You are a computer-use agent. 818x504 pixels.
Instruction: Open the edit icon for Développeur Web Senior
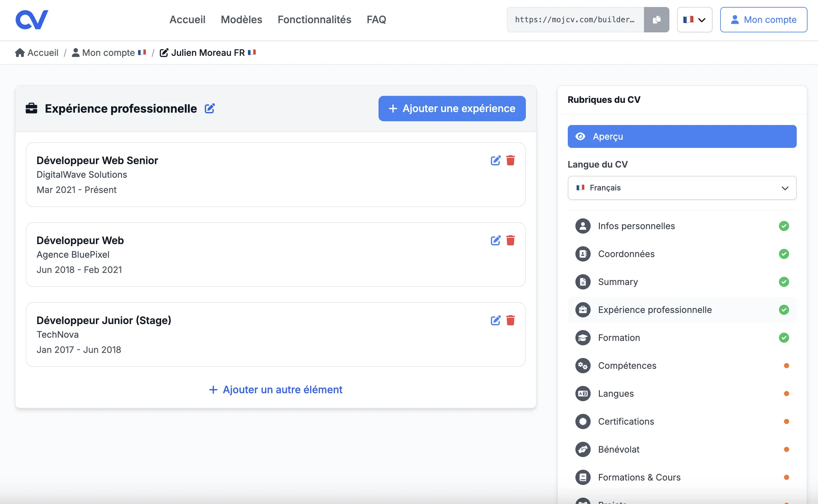pyautogui.click(x=496, y=160)
